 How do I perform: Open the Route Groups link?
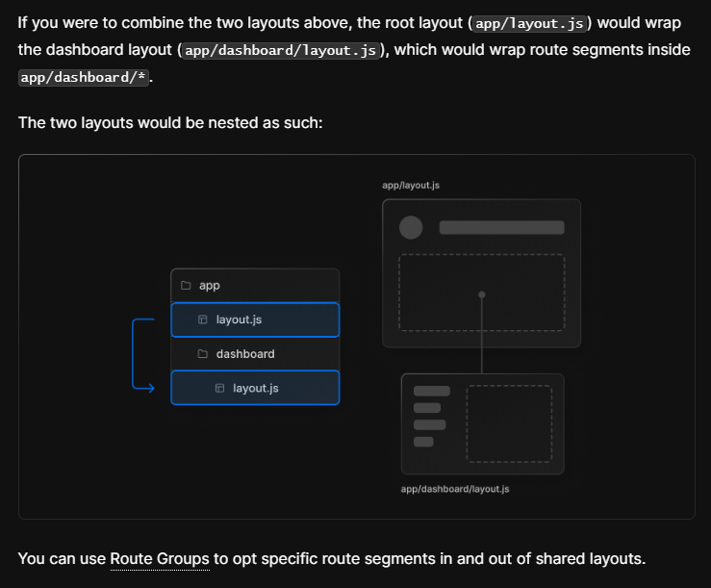click(160, 558)
